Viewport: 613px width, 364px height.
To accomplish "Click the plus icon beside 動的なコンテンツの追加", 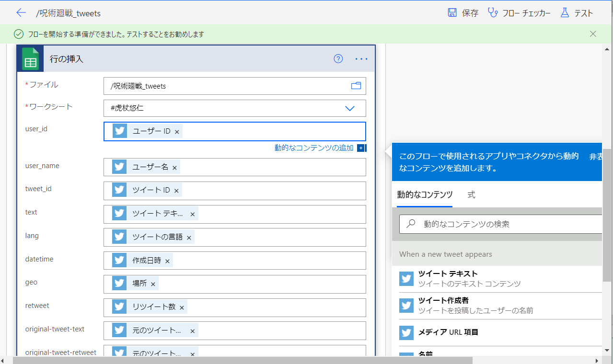I will point(361,148).
